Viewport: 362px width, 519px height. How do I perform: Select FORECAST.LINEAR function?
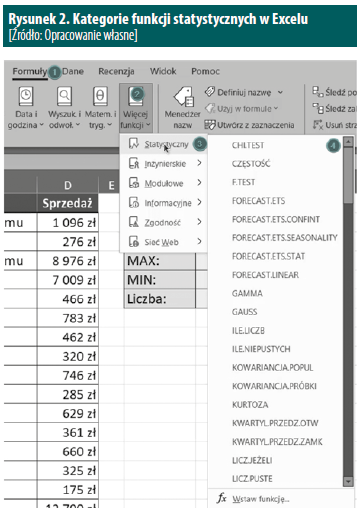(x=265, y=275)
